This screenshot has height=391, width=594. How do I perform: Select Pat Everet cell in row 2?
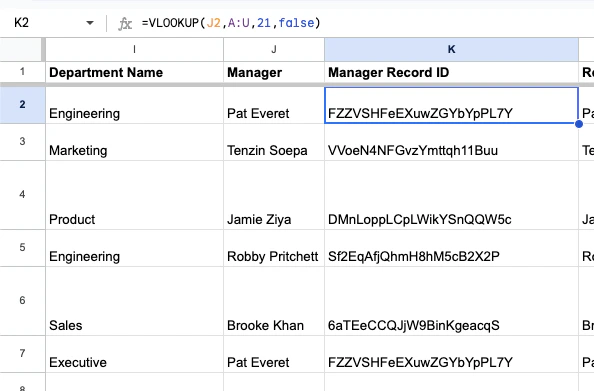(274, 105)
